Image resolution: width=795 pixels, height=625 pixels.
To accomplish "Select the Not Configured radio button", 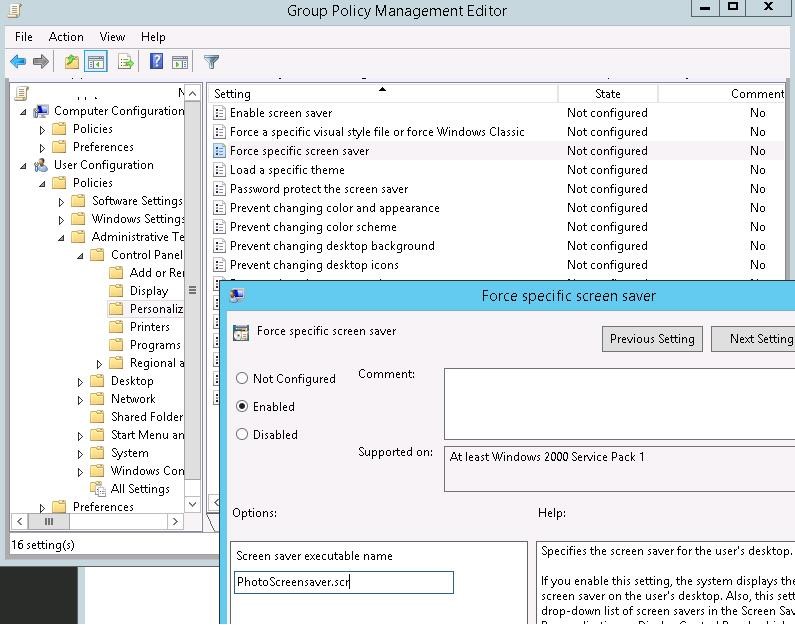I will coord(242,379).
